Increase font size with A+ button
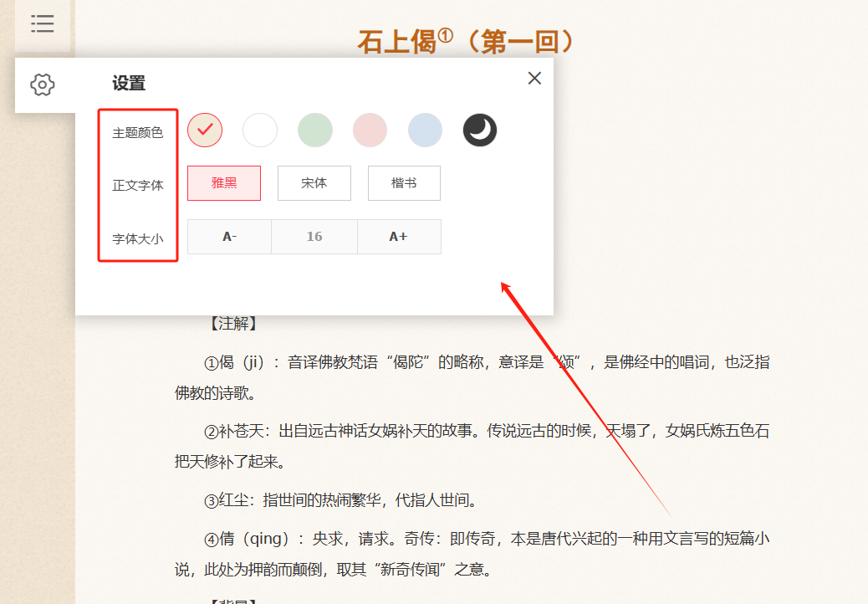Viewport: 868px width, 604px height. [x=399, y=237]
